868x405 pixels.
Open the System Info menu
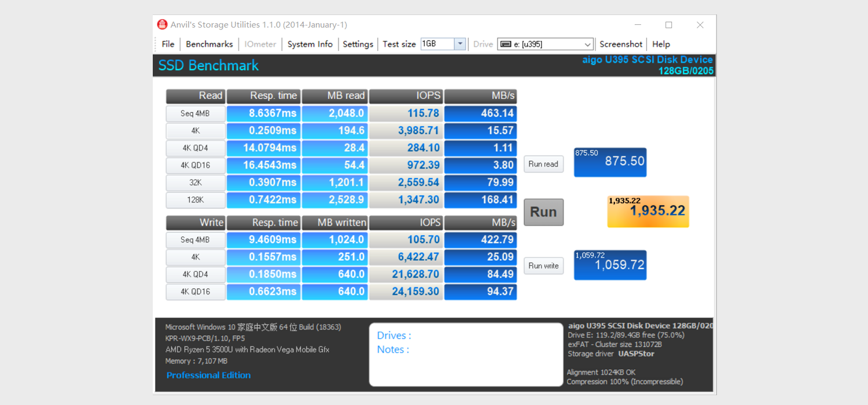coord(310,44)
